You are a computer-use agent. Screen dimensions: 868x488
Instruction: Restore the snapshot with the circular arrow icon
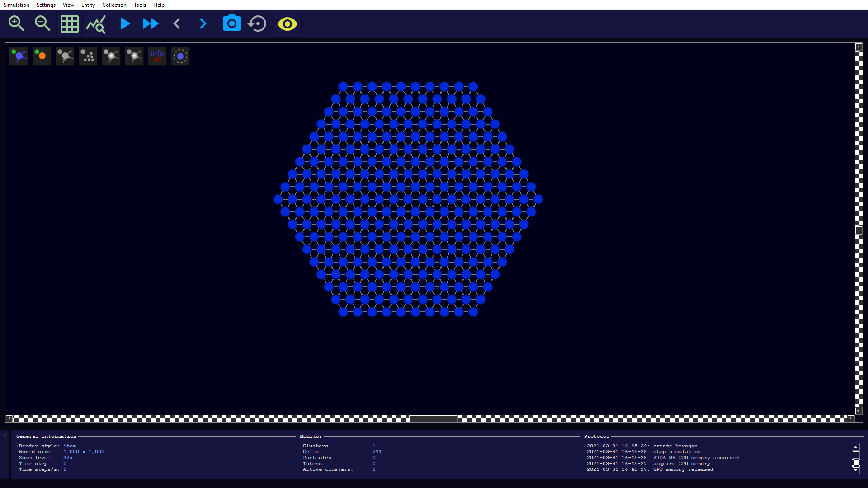pos(258,23)
